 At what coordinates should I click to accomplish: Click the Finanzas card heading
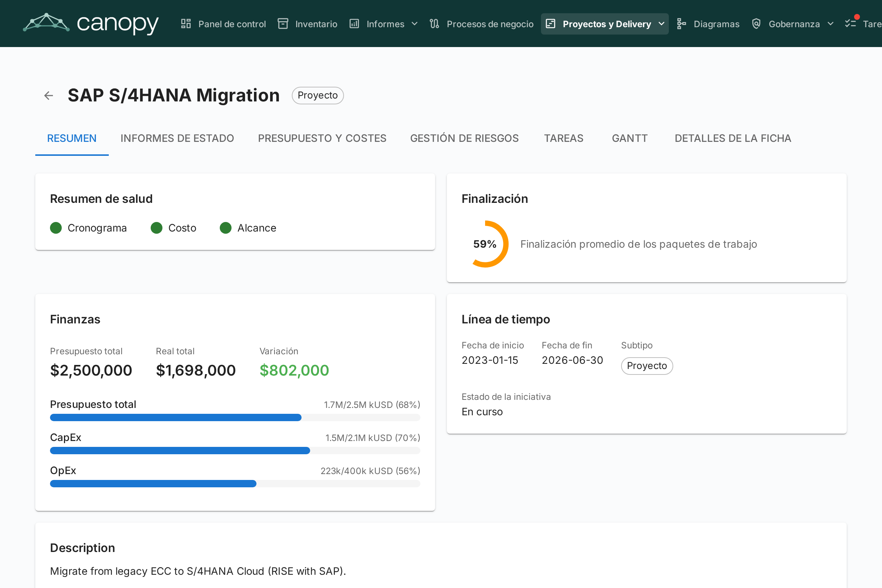pos(75,319)
